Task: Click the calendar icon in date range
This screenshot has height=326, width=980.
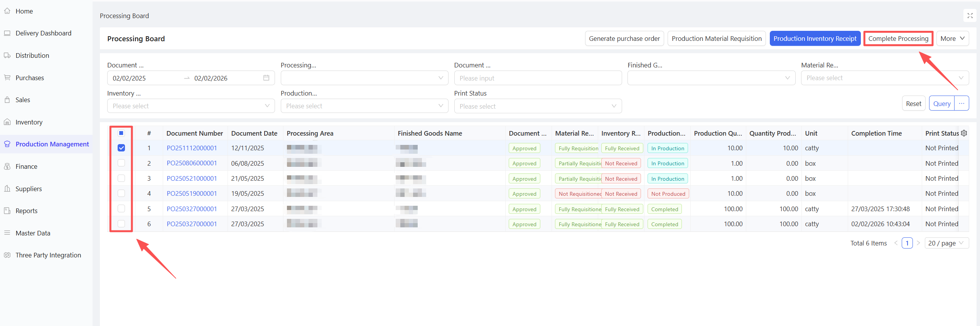Action: pyautogui.click(x=266, y=78)
